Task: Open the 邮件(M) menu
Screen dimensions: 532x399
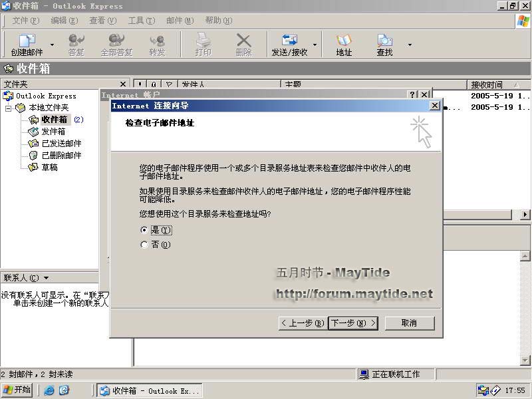Action: 180,21
